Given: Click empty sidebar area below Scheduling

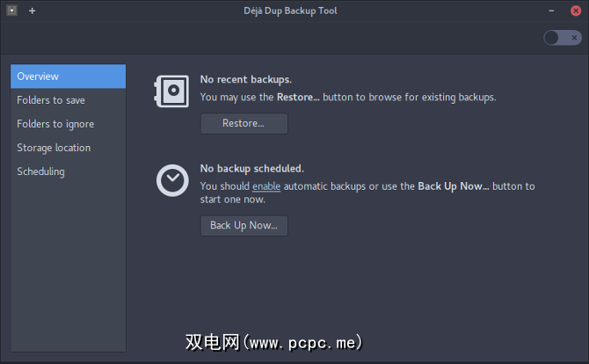Looking at the screenshot, I should (x=68, y=264).
